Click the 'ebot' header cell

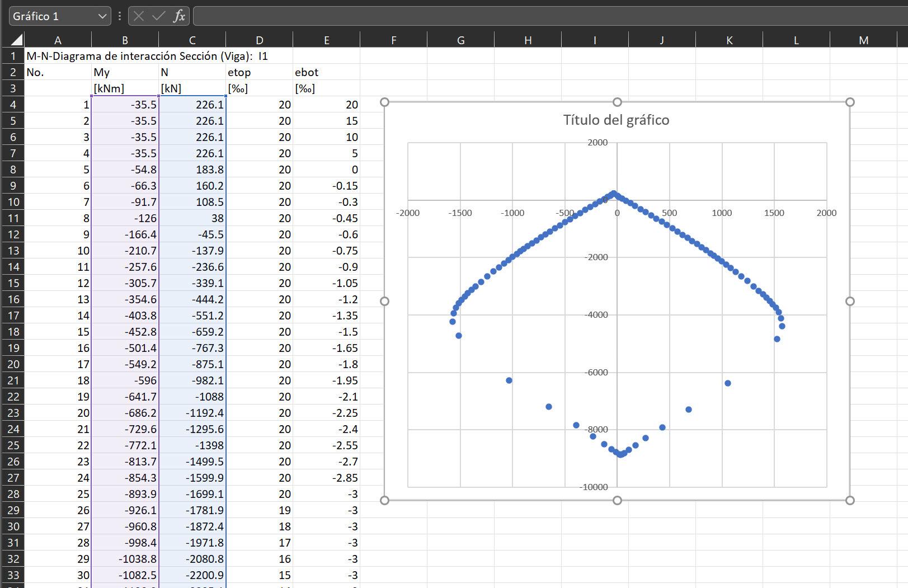coord(326,72)
